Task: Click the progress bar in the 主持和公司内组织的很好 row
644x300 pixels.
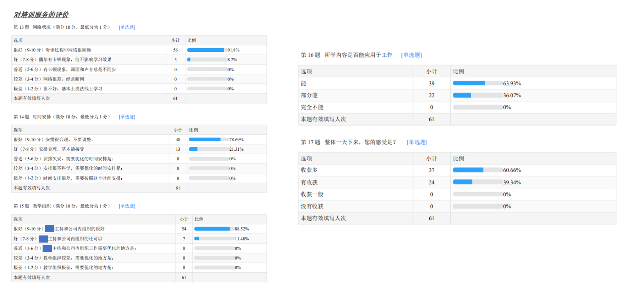Action: pyautogui.click(x=214, y=229)
